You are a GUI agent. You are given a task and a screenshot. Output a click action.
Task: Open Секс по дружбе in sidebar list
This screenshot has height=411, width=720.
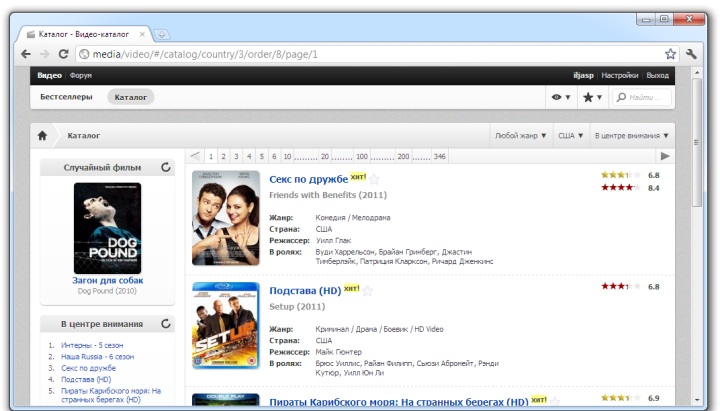pos(88,368)
